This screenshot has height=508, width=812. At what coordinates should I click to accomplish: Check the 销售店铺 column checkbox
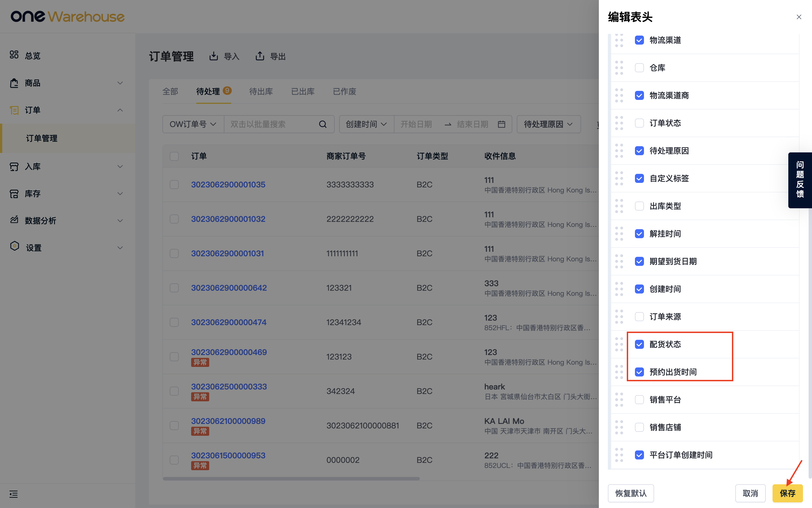tap(639, 427)
